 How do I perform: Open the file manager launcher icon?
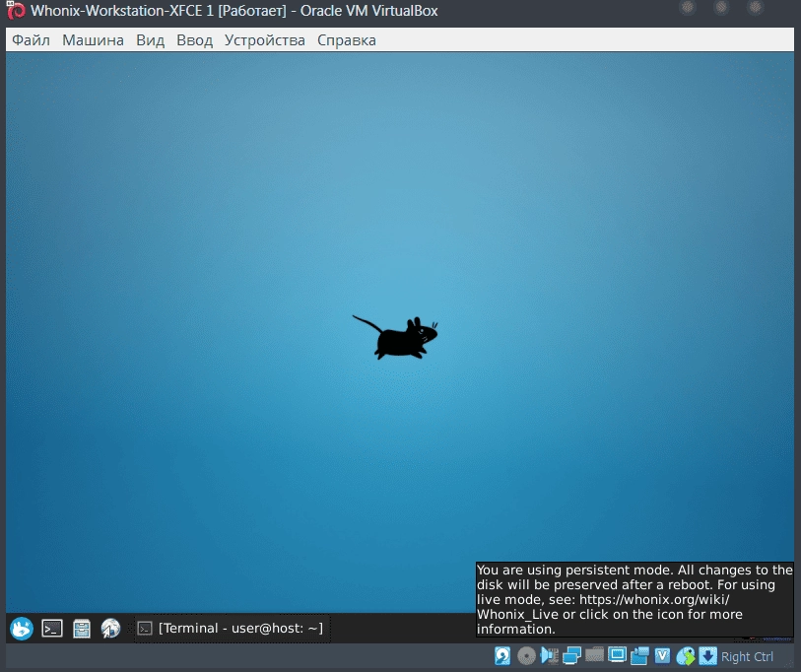(x=81, y=628)
